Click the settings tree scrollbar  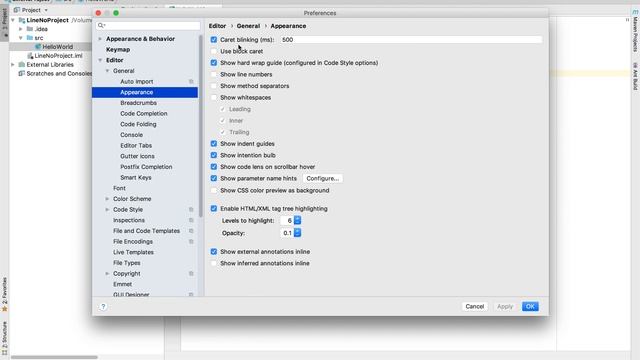[200, 127]
